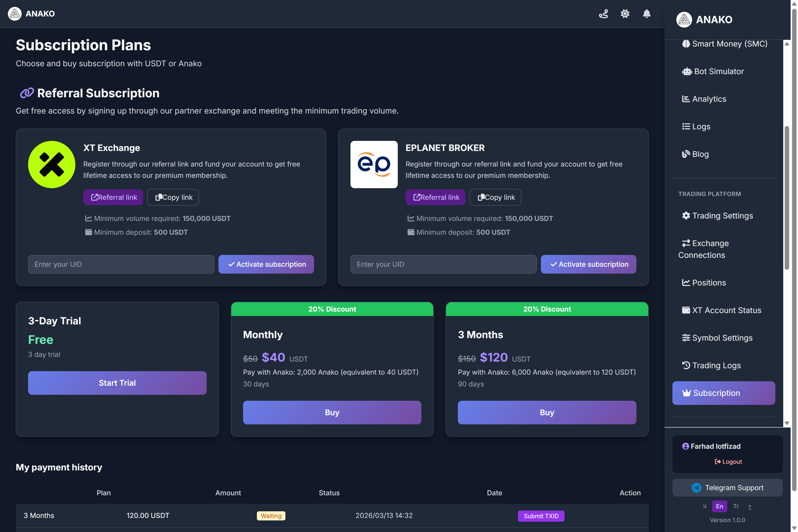Switch language to Farsi
798x532 pixels.
705,506
